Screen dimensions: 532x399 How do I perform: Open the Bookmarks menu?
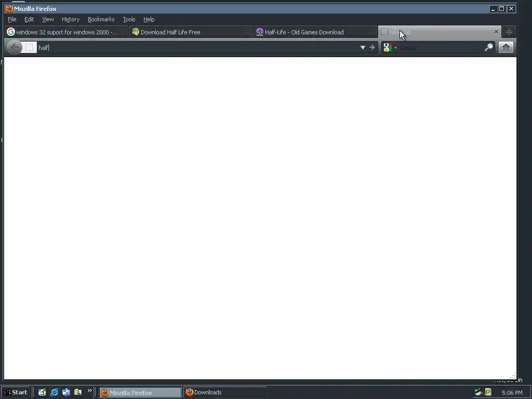coord(101,19)
